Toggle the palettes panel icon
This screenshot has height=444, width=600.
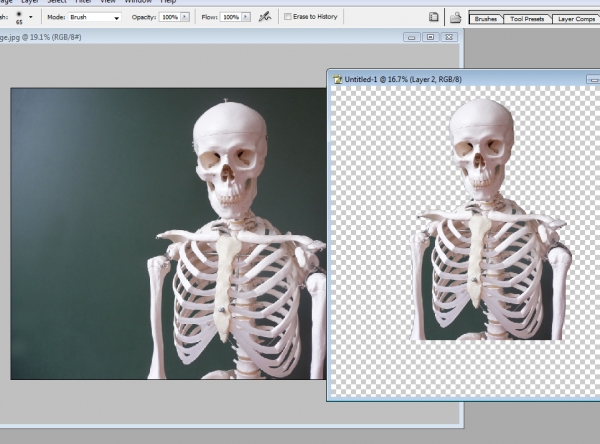click(433, 17)
